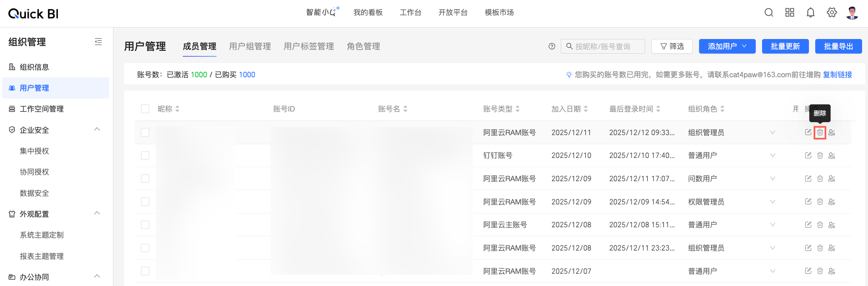868x286 pixels.
Task: Delete the 问数用户 row user
Action: click(820, 178)
